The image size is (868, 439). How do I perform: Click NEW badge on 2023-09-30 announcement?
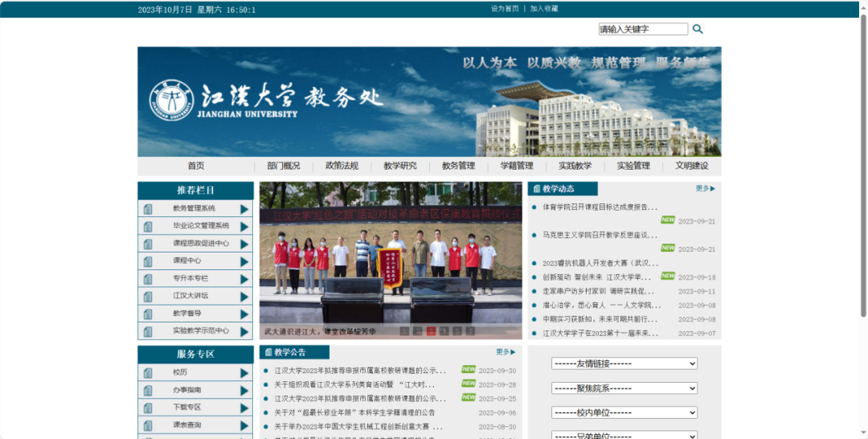(469, 369)
